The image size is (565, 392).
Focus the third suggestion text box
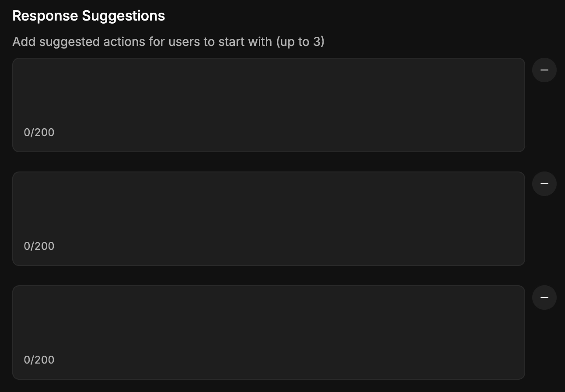(269, 332)
